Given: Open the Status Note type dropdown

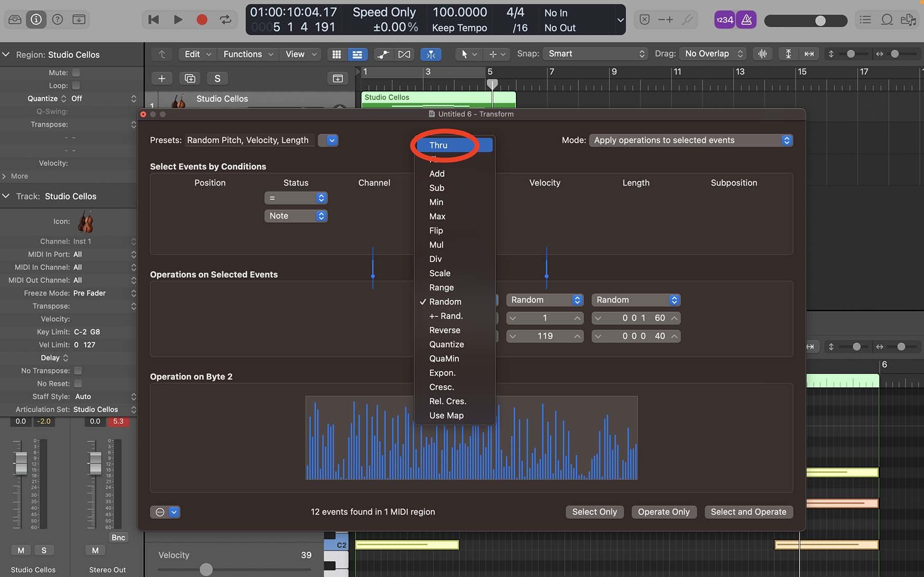Looking at the screenshot, I should (x=296, y=216).
